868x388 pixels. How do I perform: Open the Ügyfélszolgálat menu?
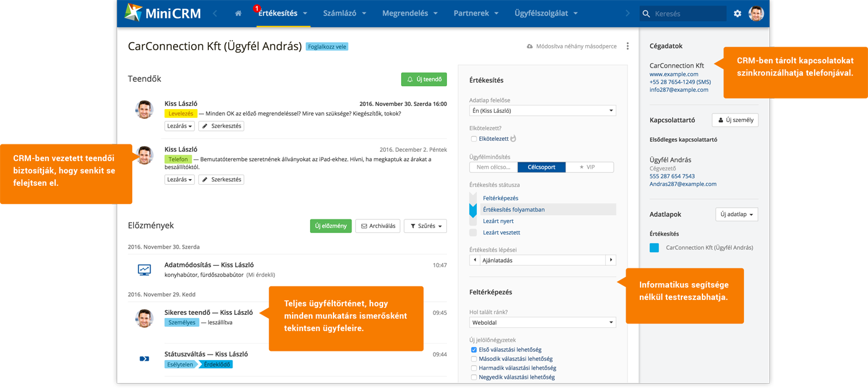546,13
